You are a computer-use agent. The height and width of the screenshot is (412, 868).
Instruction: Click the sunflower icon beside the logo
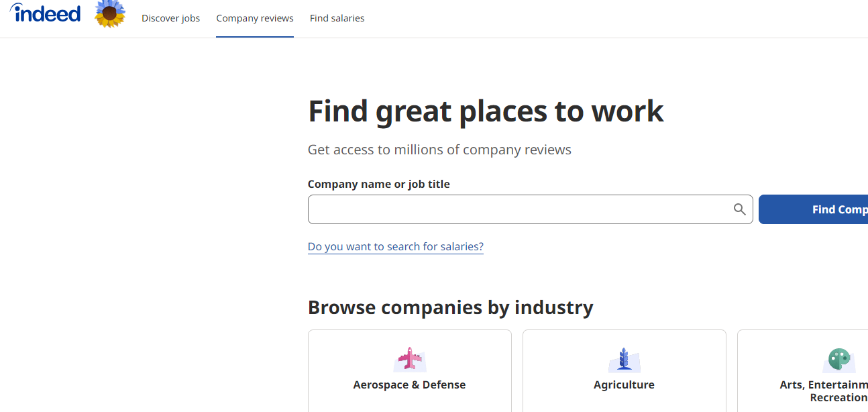tap(110, 14)
